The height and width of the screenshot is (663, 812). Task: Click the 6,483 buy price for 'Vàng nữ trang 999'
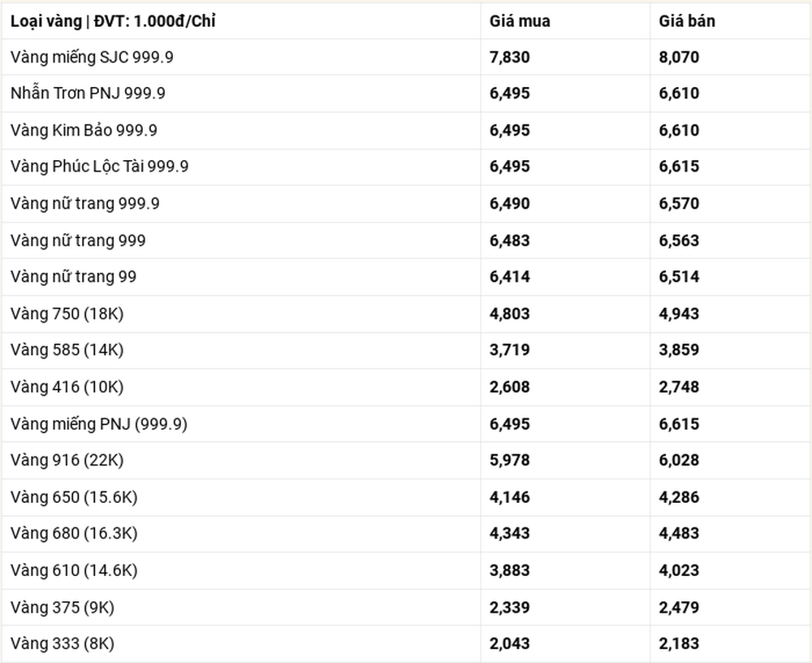(x=510, y=240)
